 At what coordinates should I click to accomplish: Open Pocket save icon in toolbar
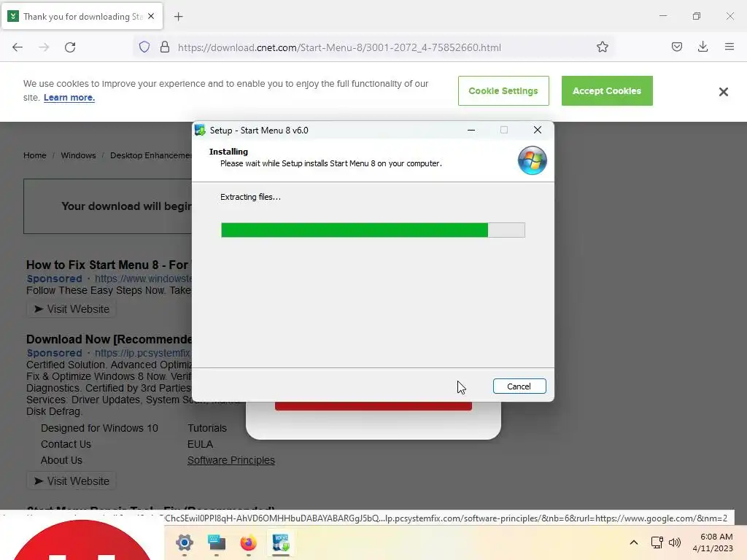point(676,47)
